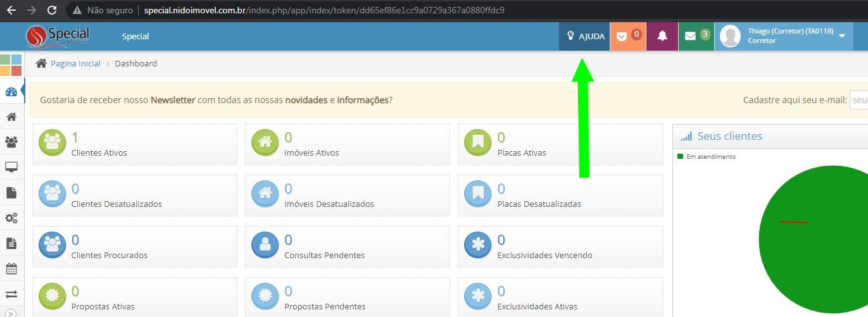Open the people group icon in sidebar

[x=11, y=142]
